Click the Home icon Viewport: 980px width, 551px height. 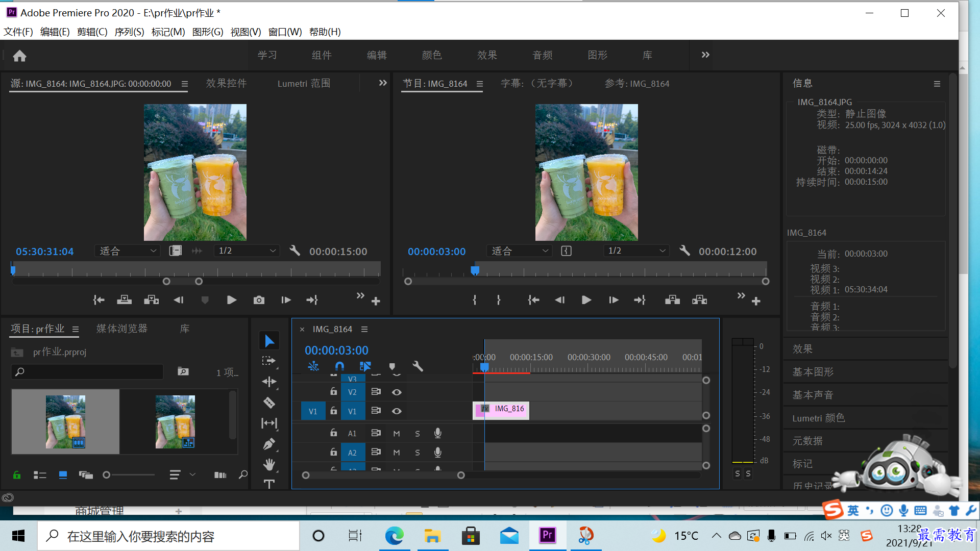pyautogui.click(x=19, y=56)
